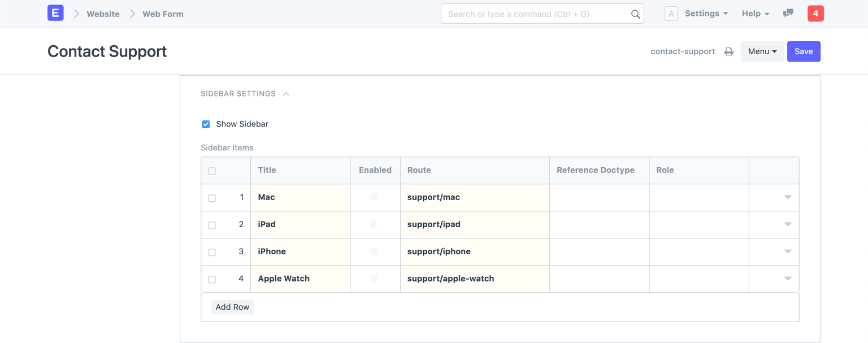
Task: Open the Settings dropdown
Action: point(702,13)
